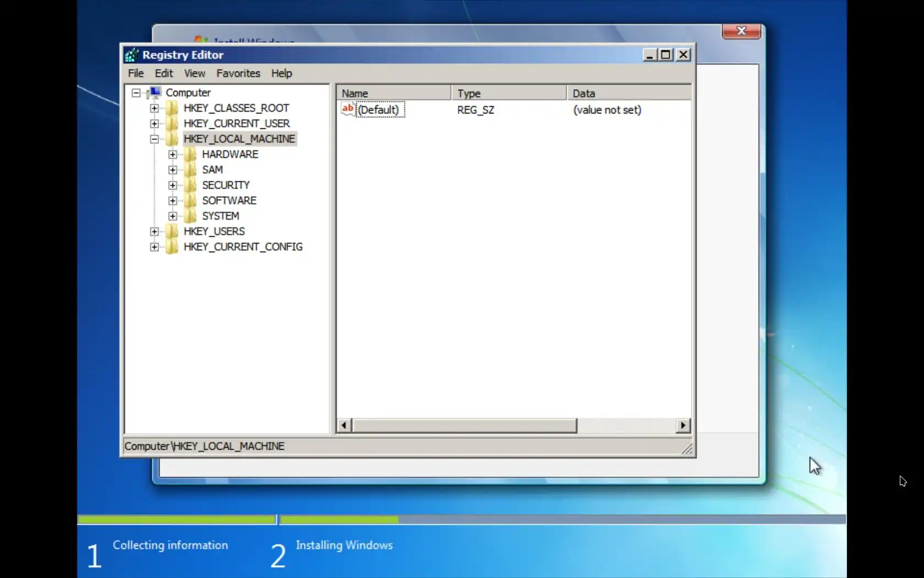The height and width of the screenshot is (578, 924).
Task: Select the SECURITY key label
Action: click(x=226, y=185)
